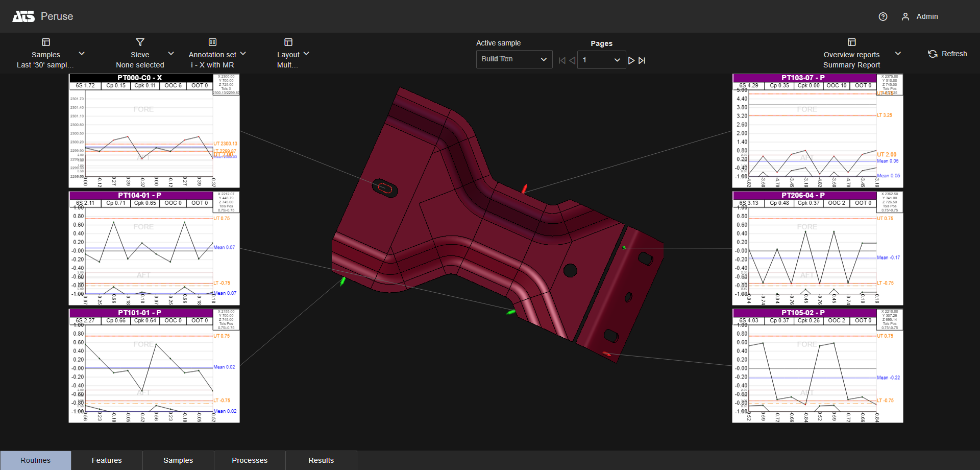Click the Sieve filter funnel icon
The image size is (980, 470).
tap(140, 42)
